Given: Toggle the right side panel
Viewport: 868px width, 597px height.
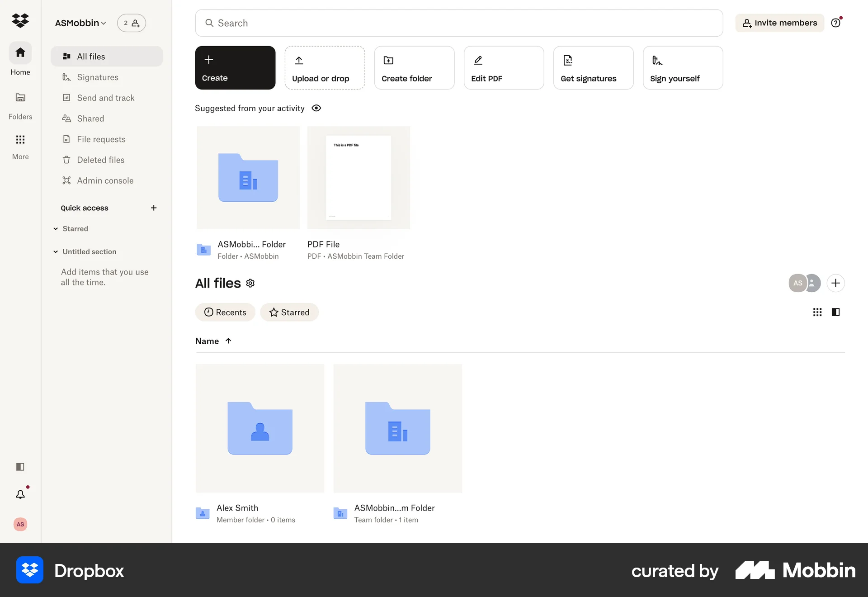Looking at the screenshot, I should click(x=835, y=312).
